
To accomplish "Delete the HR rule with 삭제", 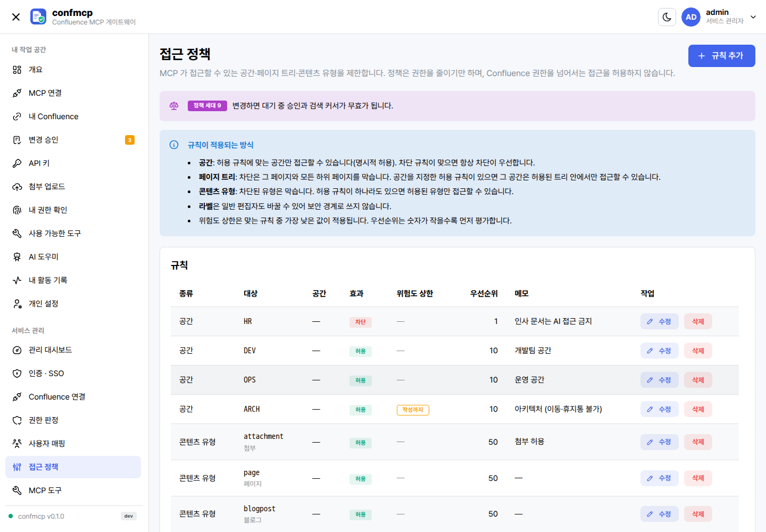I will [698, 321].
